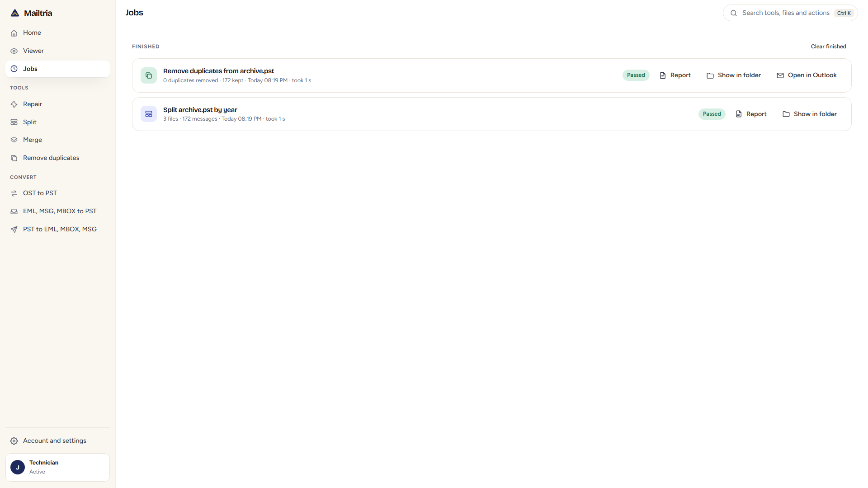Click '0 duplicates removed' detail text
This screenshot has width=868, height=488.
point(190,80)
